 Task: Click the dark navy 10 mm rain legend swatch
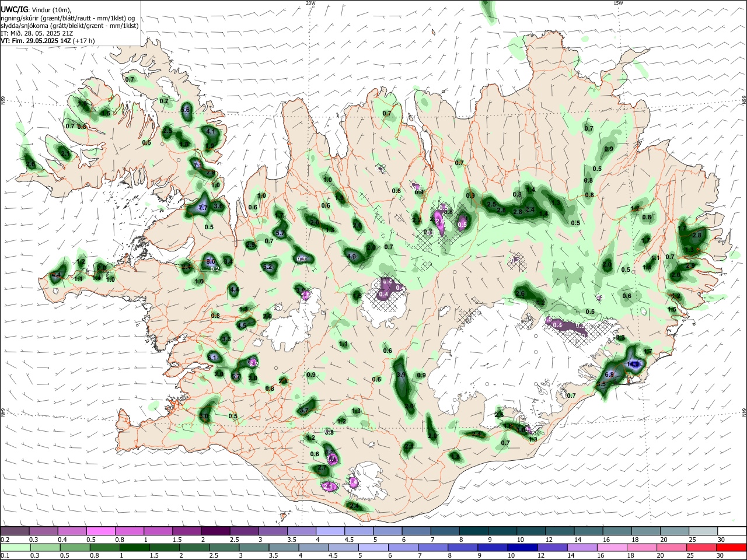[521, 547]
